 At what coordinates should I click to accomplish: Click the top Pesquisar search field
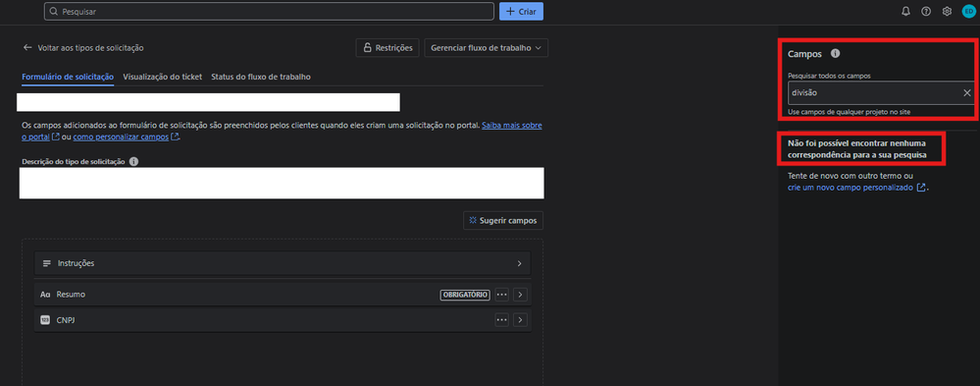point(269,11)
